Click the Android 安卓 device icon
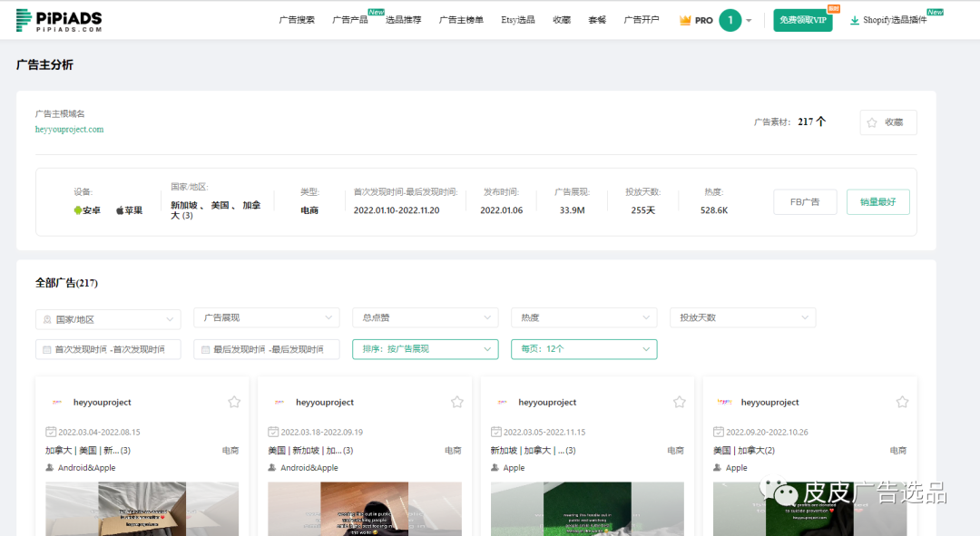 [78, 210]
